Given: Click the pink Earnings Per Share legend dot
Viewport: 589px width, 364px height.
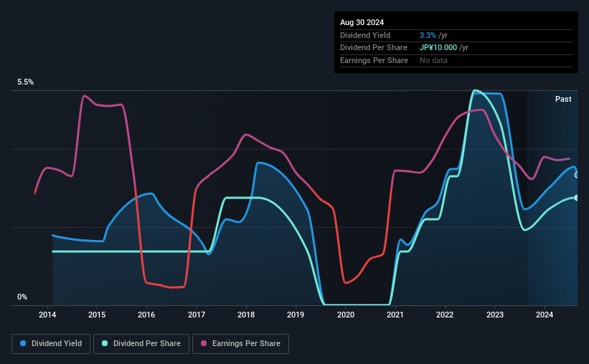Looking at the screenshot, I should 204,343.
